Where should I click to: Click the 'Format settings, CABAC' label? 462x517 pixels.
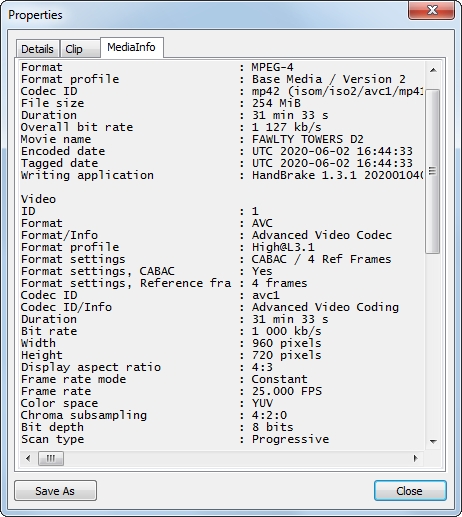click(x=98, y=271)
